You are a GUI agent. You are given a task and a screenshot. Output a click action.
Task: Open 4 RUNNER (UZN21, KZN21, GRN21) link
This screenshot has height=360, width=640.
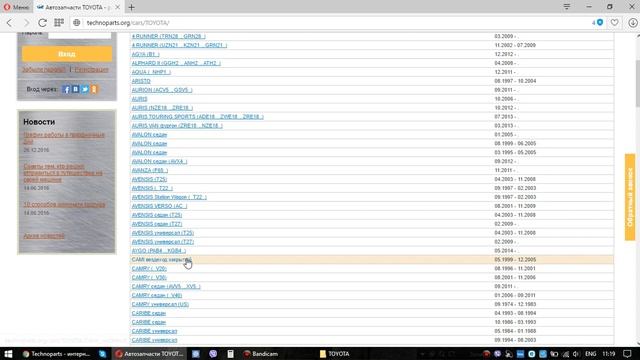tap(179, 45)
